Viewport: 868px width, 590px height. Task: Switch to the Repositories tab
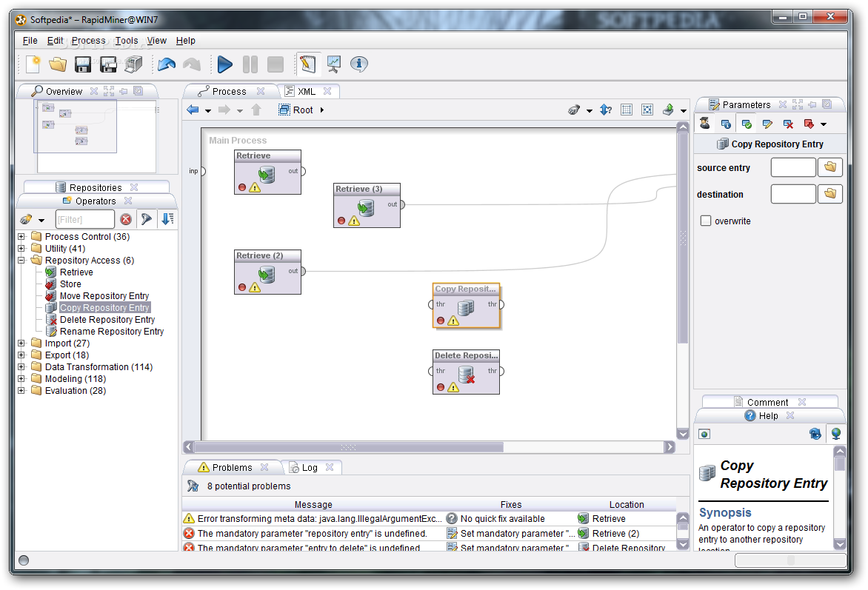click(96, 187)
